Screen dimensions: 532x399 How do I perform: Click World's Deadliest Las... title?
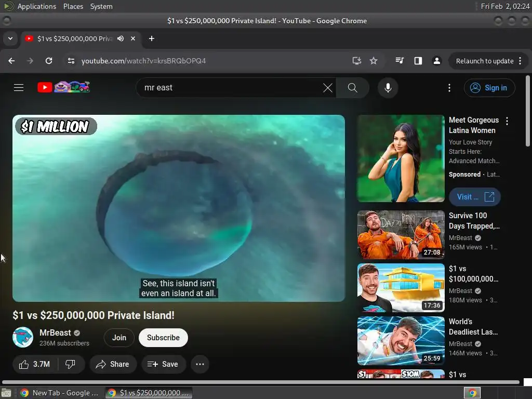[x=473, y=326]
